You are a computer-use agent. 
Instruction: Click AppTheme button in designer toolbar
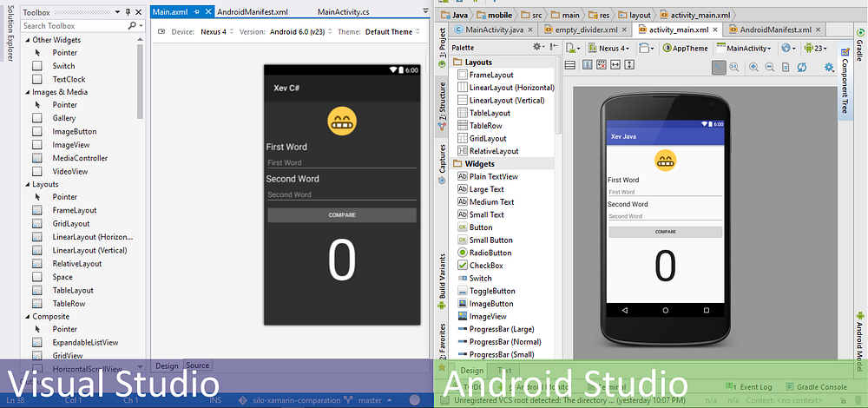point(686,48)
